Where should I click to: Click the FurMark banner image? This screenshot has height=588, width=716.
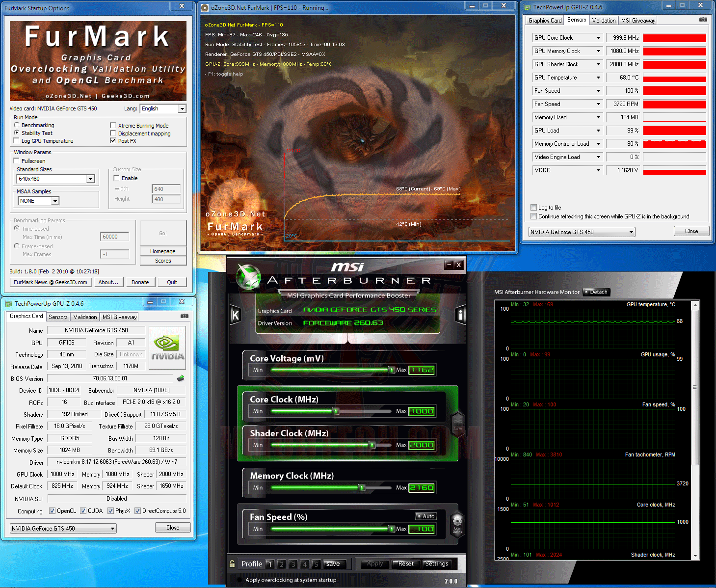(x=98, y=61)
